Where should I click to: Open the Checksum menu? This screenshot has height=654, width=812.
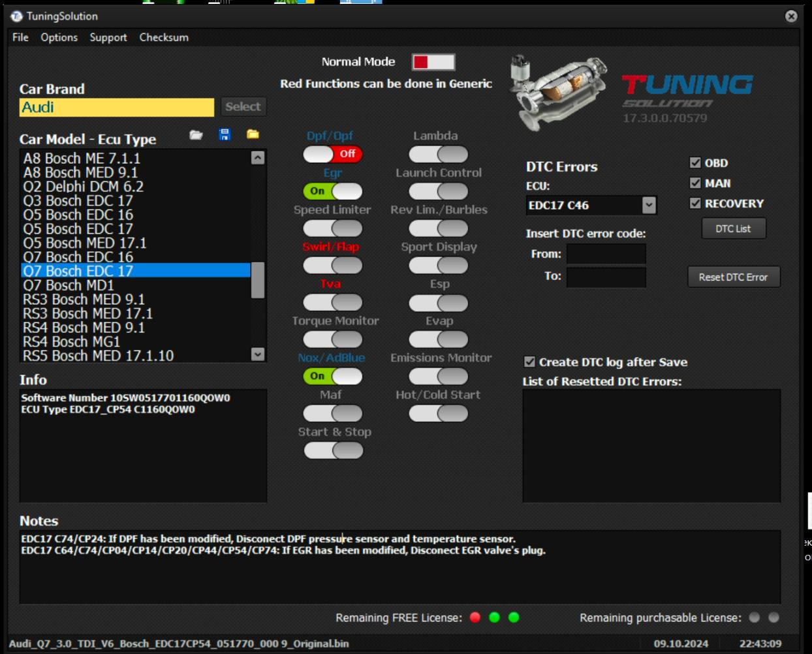click(164, 38)
